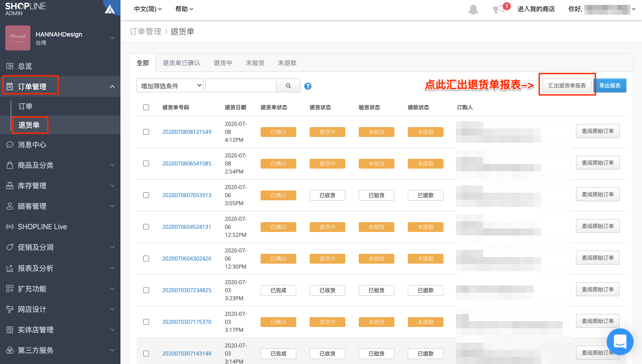View original order for 2020070607053913
Image resolution: width=642 pixels, height=364 pixels.
click(598, 194)
